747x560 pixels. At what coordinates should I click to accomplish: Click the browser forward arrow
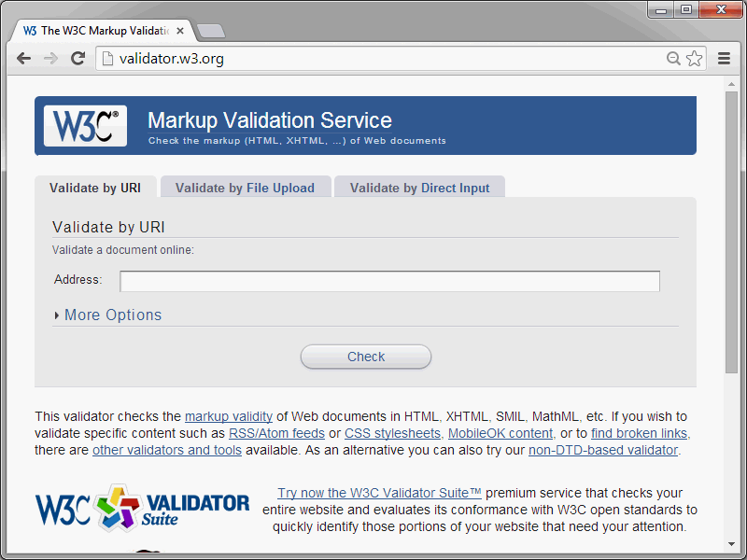[x=50, y=59]
